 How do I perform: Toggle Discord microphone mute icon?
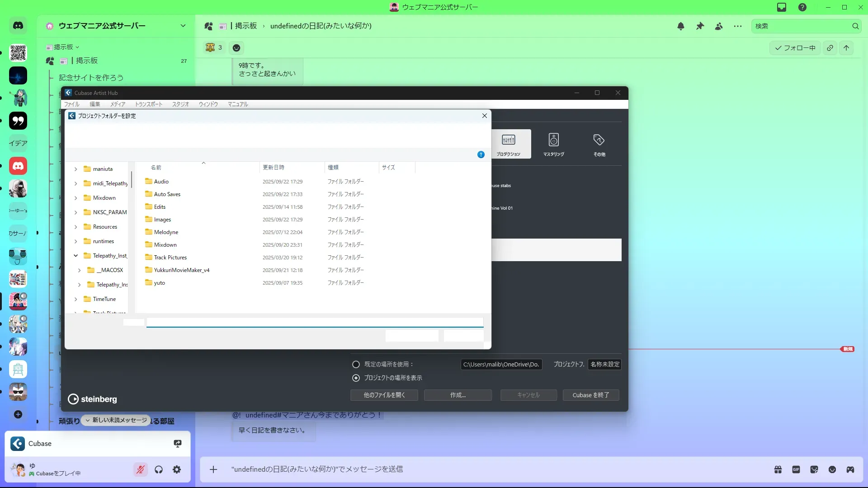141,469
